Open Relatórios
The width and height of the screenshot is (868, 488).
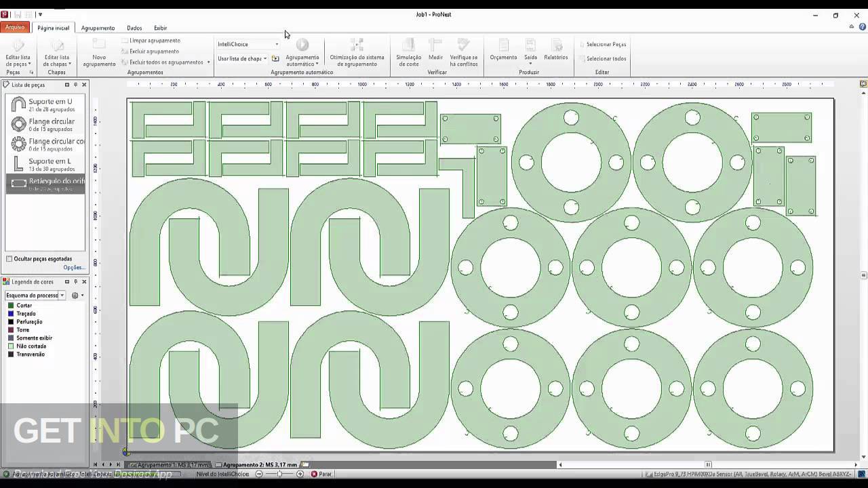555,49
